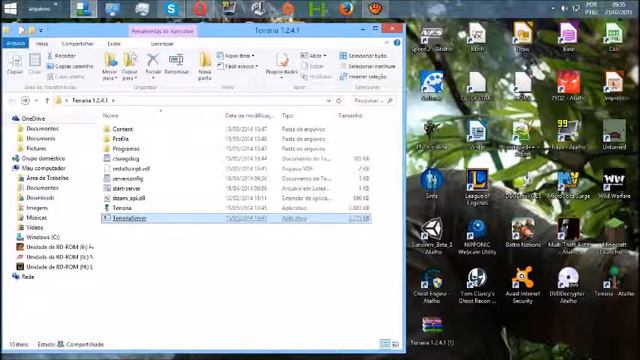Click the League of Legends desktop icon

[x=477, y=186]
